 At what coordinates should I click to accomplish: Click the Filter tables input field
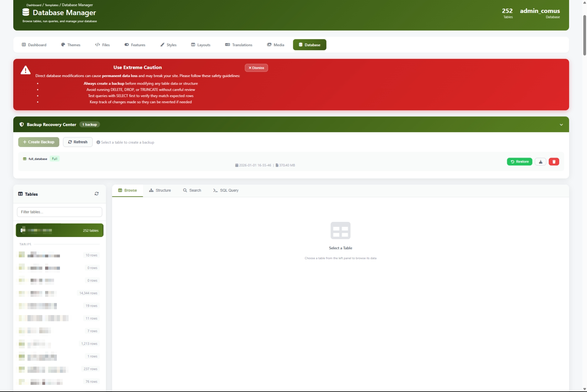[59, 212]
